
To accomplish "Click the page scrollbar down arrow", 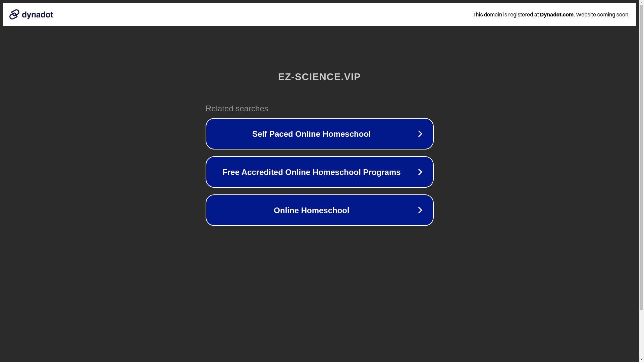I will tap(641, 359).
